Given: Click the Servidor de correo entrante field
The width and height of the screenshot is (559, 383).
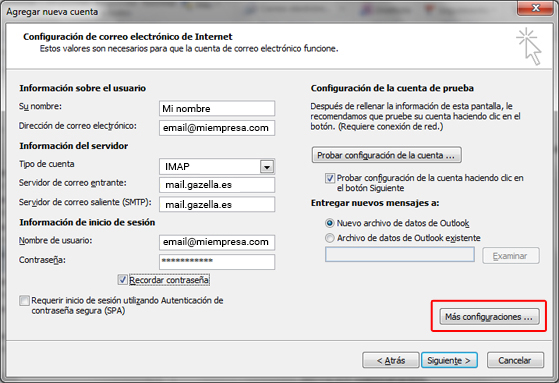Looking at the screenshot, I should (x=217, y=185).
